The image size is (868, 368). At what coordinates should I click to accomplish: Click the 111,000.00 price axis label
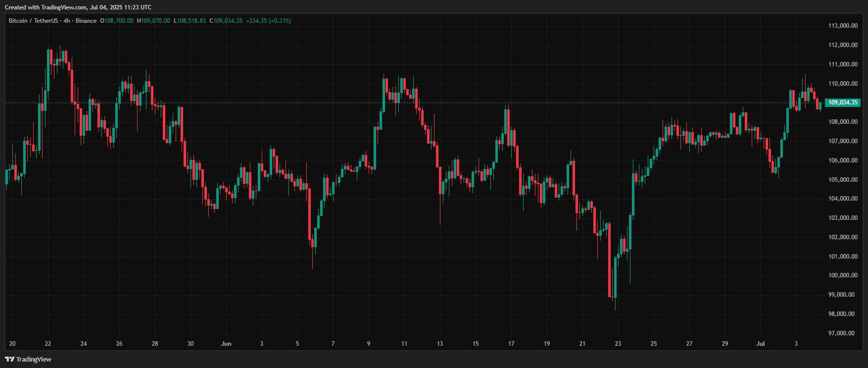click(x=843, y=64)
